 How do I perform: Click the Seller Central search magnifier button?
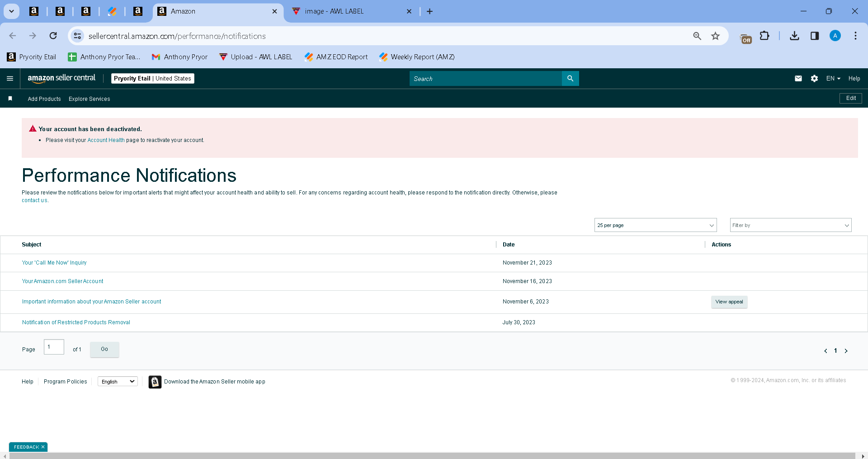point(571,79)
